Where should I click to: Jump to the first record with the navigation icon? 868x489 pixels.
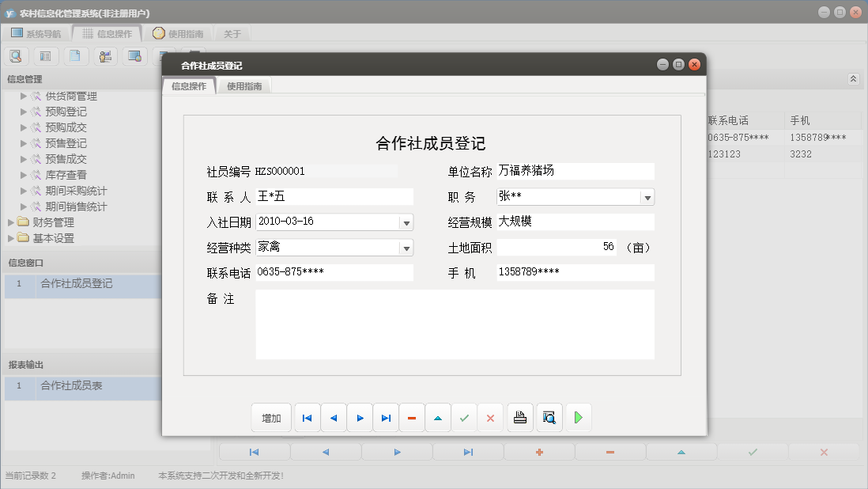tap(307, 417)
